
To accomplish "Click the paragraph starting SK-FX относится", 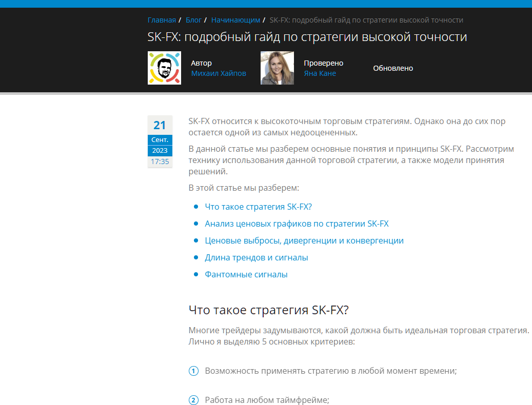I will [347, 127].
